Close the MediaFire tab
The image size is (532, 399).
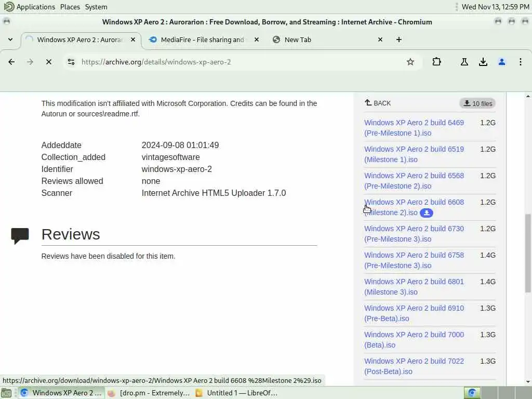257,39
